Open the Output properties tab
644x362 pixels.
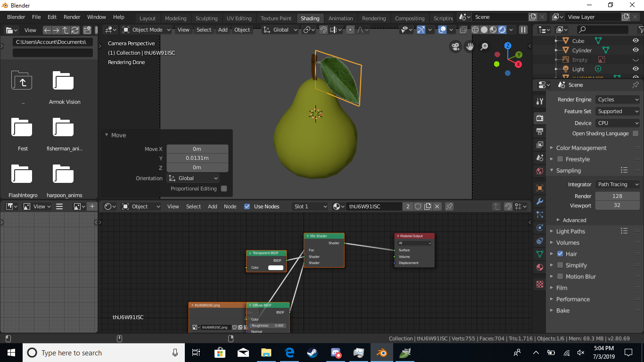click(540, 131)
